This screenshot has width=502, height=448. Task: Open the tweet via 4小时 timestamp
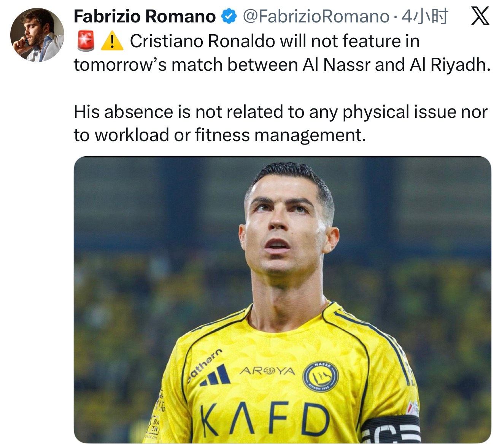[x=425, y=16]
